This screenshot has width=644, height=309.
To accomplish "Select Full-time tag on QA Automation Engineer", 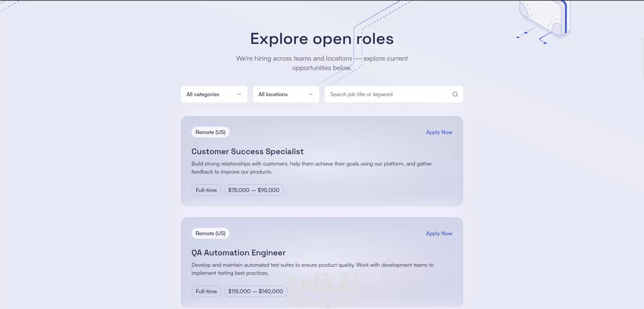I will [206, 291].
